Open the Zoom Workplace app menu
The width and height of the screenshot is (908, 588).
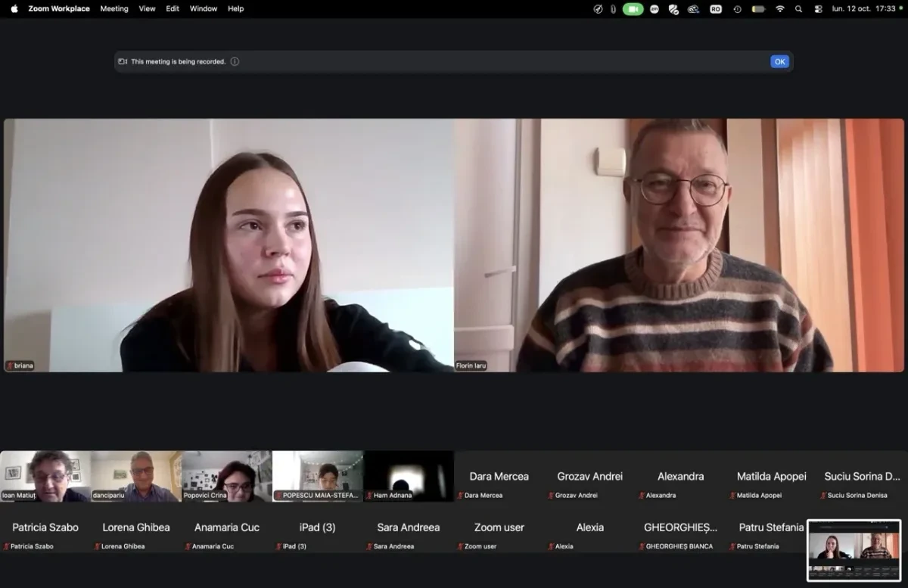point(59,9)
